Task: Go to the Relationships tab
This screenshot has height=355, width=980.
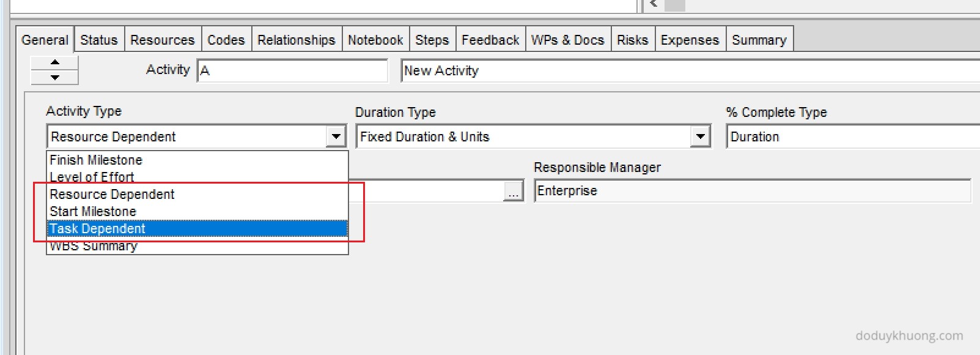Action: [x=296, y=40]
